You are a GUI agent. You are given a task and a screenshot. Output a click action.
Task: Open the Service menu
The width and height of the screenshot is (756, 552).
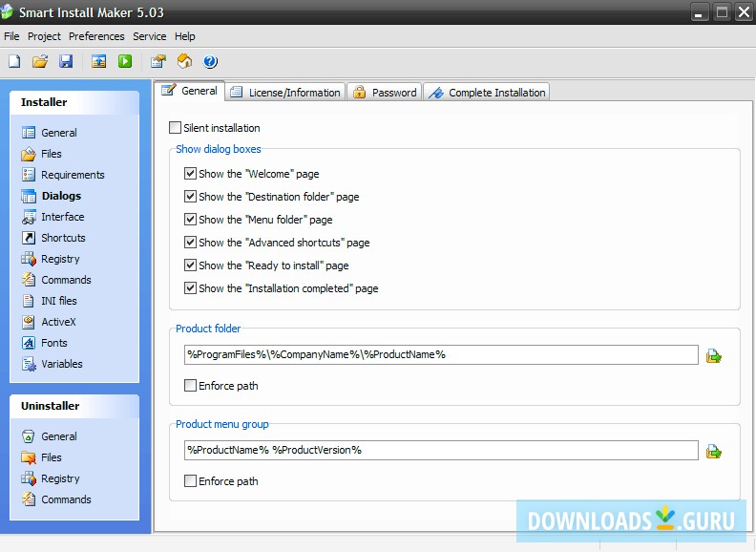[150, 36]
